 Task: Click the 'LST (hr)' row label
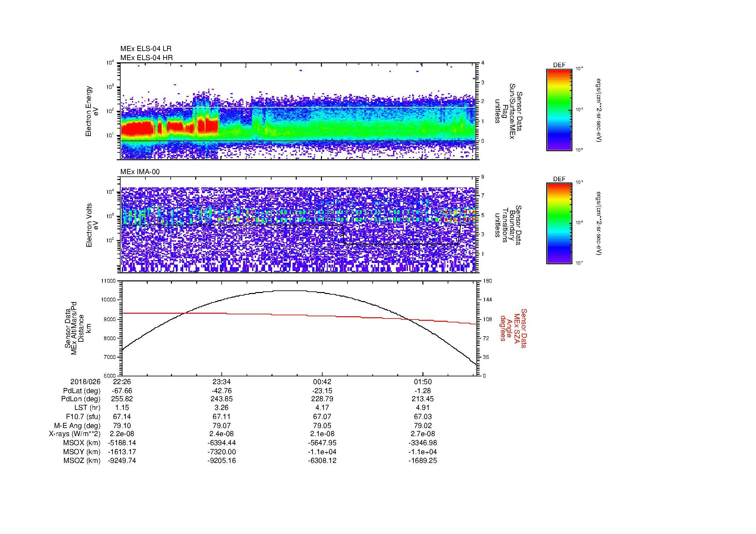click(87, 408)
